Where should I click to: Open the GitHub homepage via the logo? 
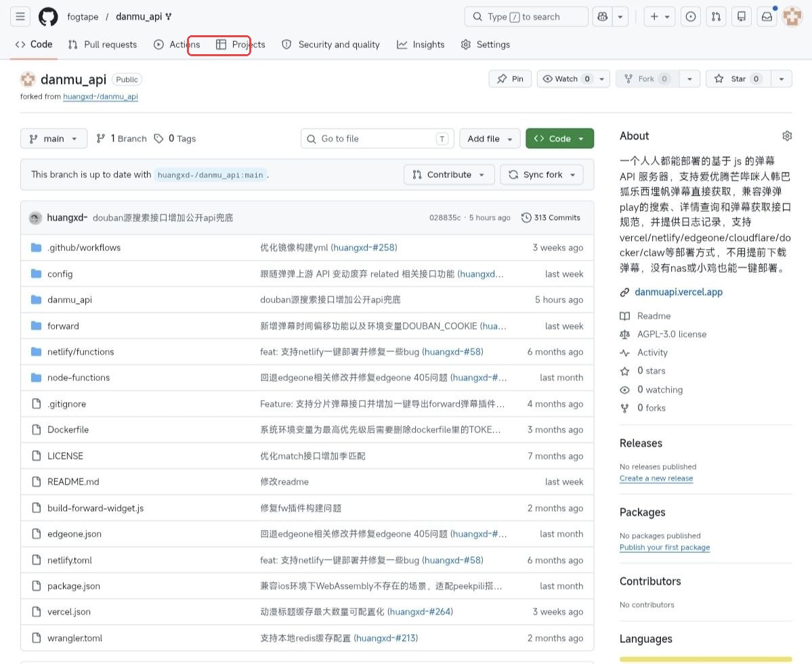tap(47, 16)
